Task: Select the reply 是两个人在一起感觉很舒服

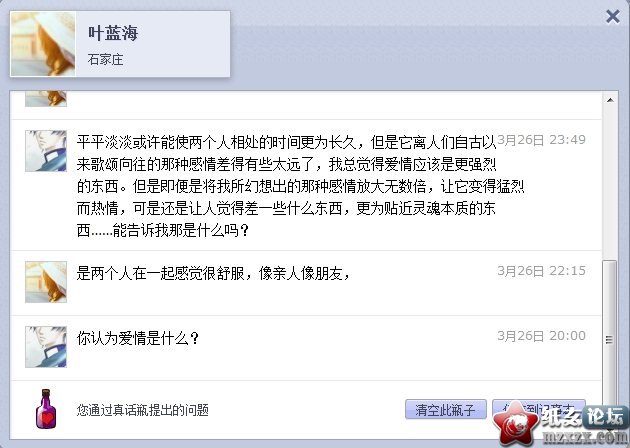Action: tap(213, 273)
